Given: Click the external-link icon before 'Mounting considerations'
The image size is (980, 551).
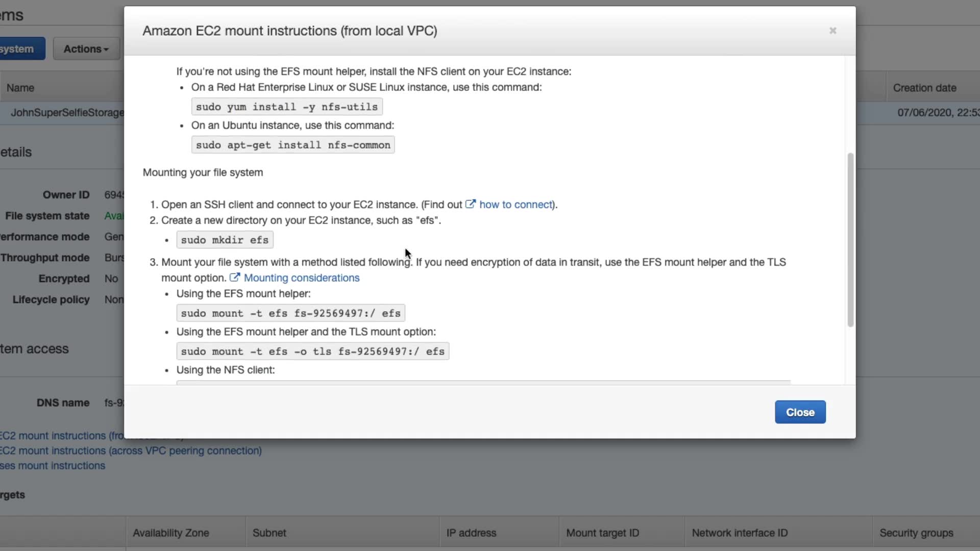Looking at the screenshot, I should (234, 278).
